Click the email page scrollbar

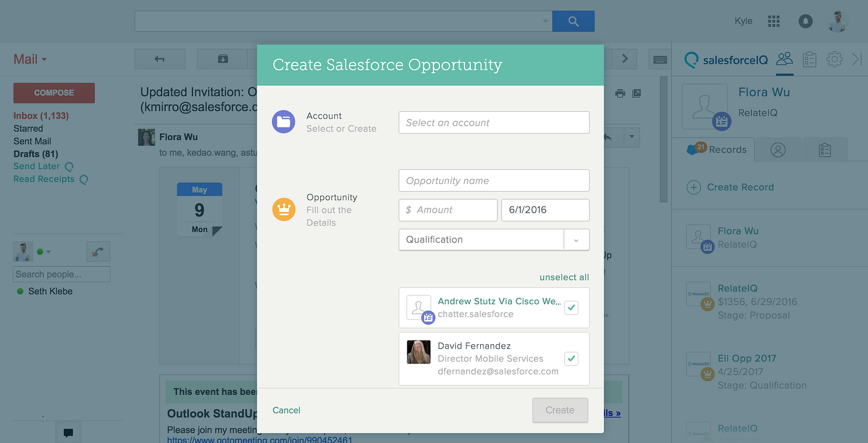[x=663, y=139]
